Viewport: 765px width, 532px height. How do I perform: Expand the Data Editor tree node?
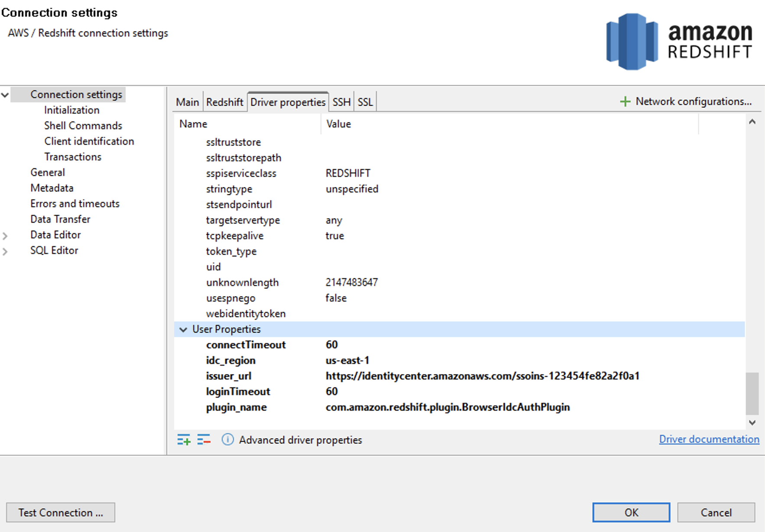click(5, 236)
